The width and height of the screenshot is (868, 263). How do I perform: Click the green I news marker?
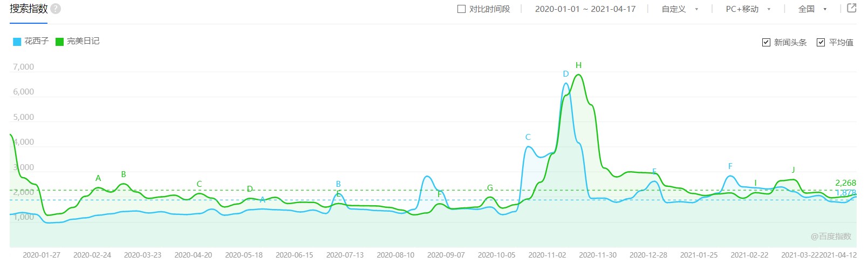tap(755, 183)
